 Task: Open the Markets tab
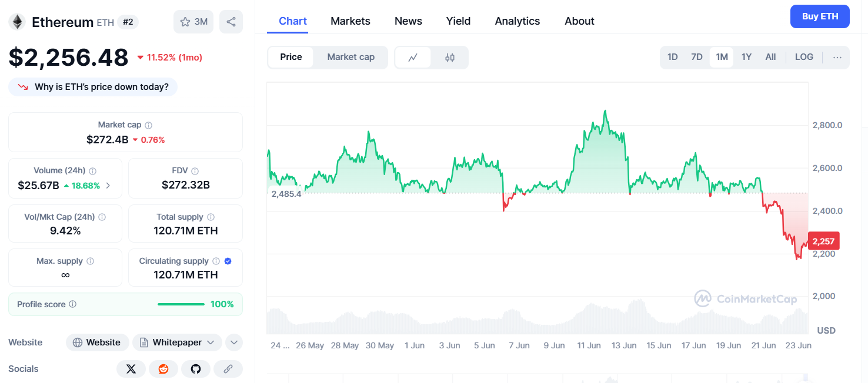(350, 21)
